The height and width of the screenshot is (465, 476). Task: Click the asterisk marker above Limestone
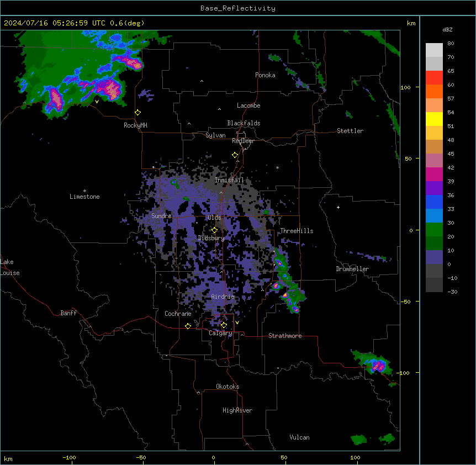click(84, 191)
